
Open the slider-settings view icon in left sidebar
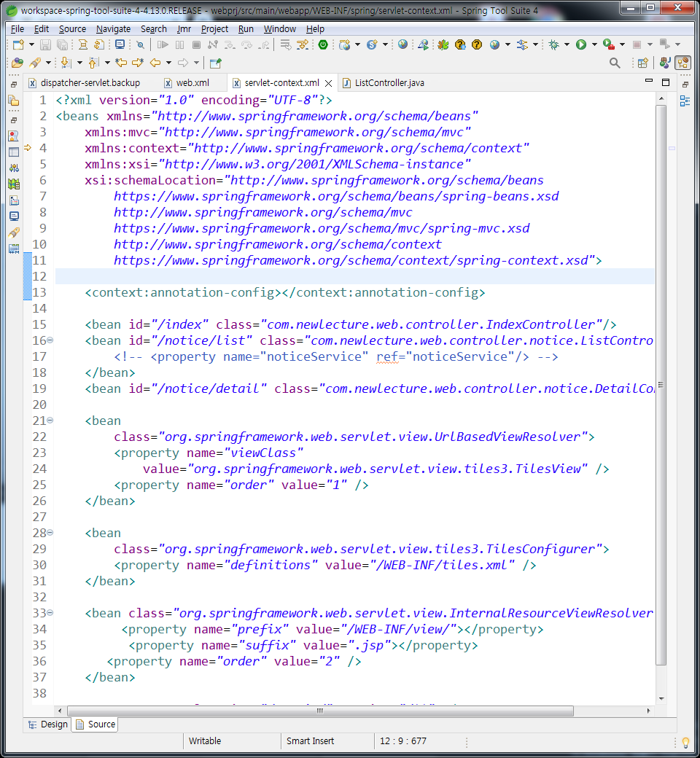[x=14, y=168]
